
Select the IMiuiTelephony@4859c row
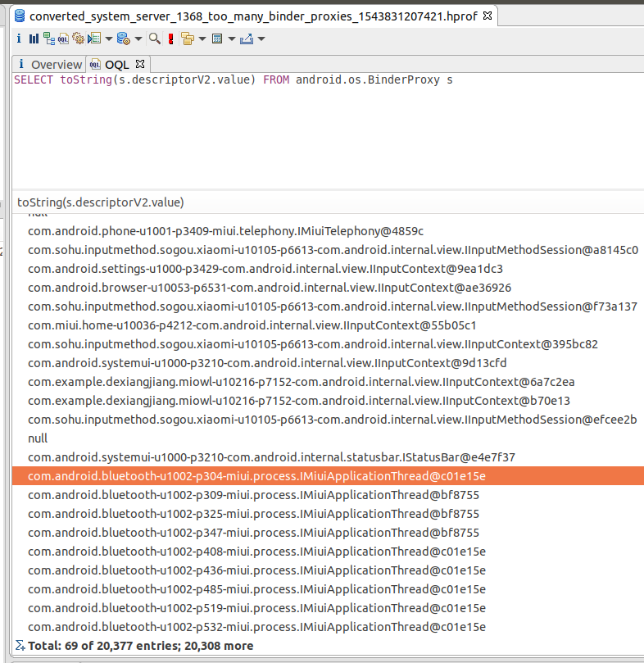pos(328,231)
